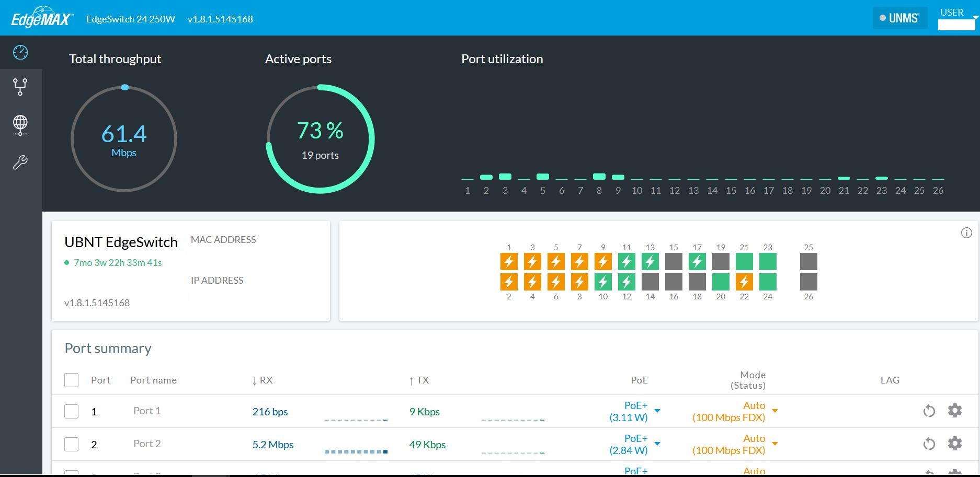Sort by TX column header
The width and height of the screenshot is (980, 477).
(419, 380)
